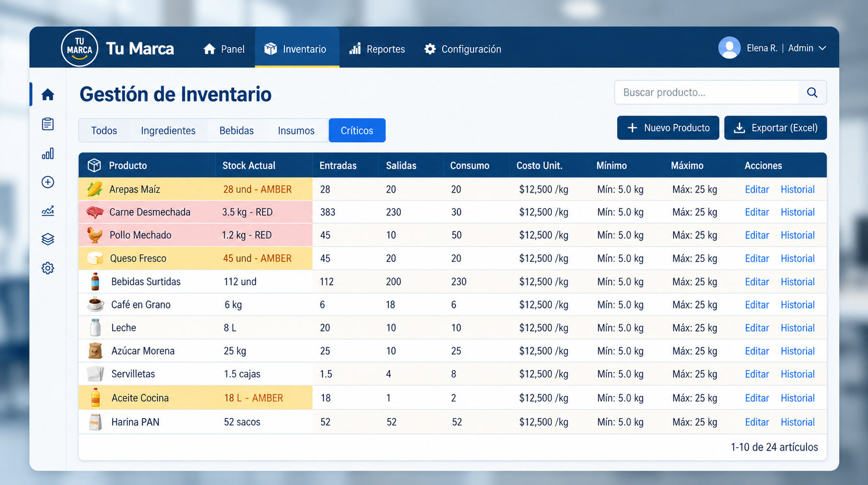Click the home icon in left sidebar
The height and width of the screenshot is (485, 868).
48,94
